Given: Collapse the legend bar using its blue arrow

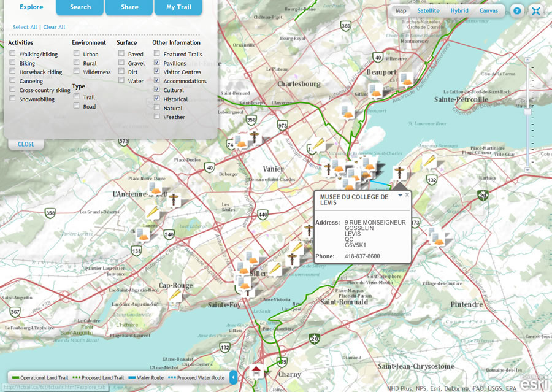Looking at the screenshot, I should (x=232, y=377).
